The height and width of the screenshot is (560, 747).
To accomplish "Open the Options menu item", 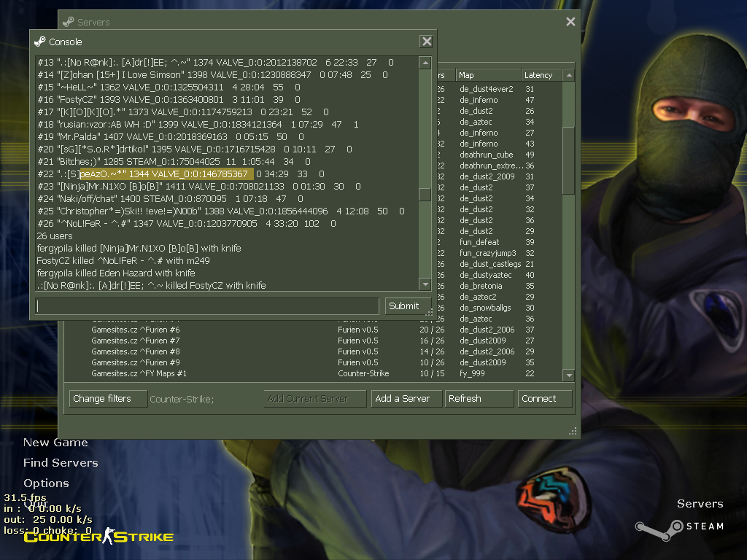I will click(x=46, y=483).
